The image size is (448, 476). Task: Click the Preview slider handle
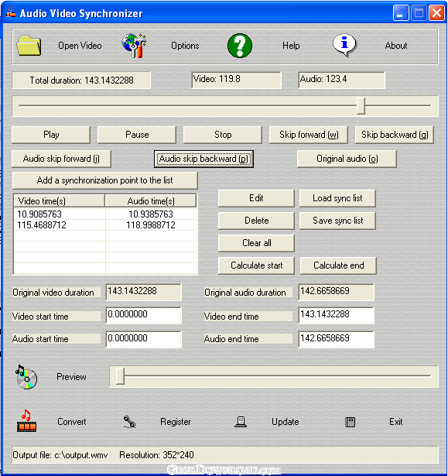coord(120,376)
